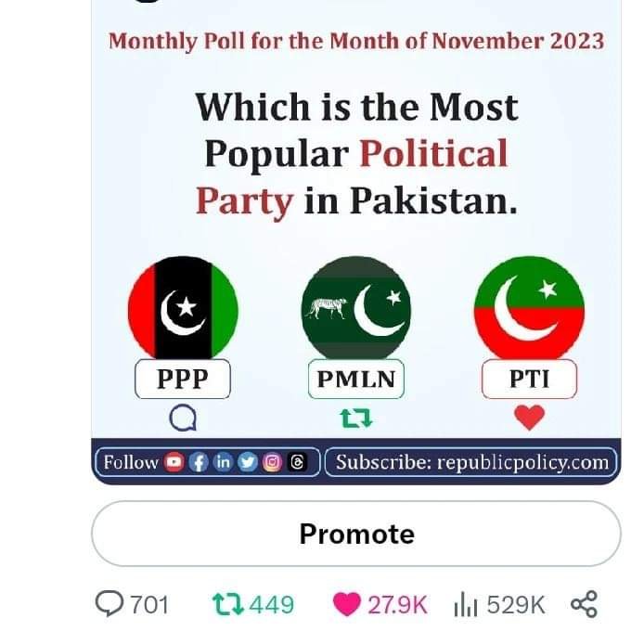Click the Promote button
Image resolution: width=644 pixels, height=644 pixels.
pyautogui.click(x=356, y=534)
